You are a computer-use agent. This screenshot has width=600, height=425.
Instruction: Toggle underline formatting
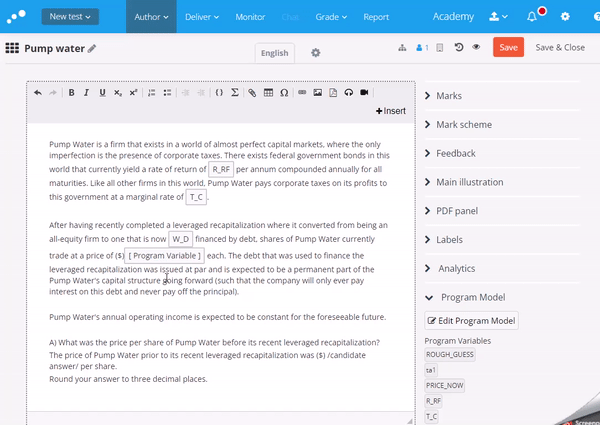(x=102, y=93)
